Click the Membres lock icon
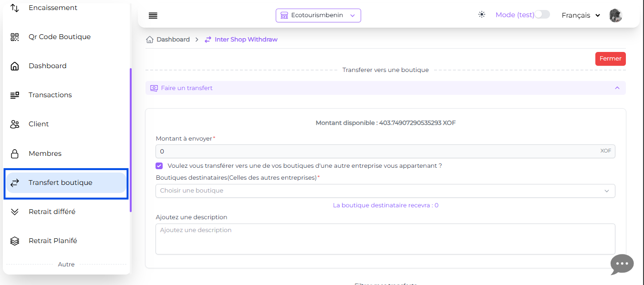This screenshot has width=644, height=285. [x=15, y=153]
